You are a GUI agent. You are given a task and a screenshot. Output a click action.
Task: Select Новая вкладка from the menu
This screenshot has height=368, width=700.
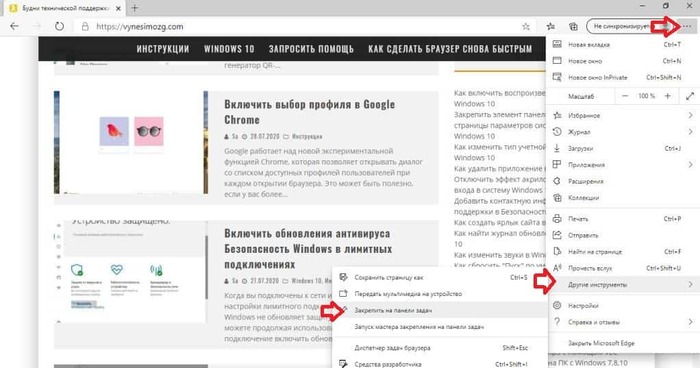click(x=623, y=45)
